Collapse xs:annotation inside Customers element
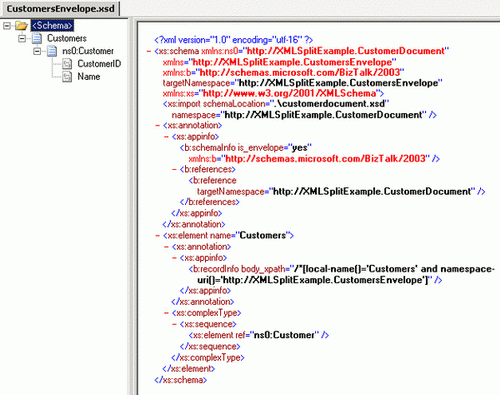The height and width of the screenshot is (395, 500). pos(166,247)
